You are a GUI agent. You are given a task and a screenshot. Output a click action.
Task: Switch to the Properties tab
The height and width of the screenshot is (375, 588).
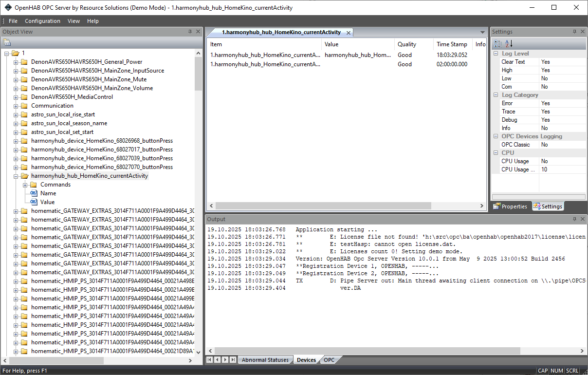[x=510, y=206]
